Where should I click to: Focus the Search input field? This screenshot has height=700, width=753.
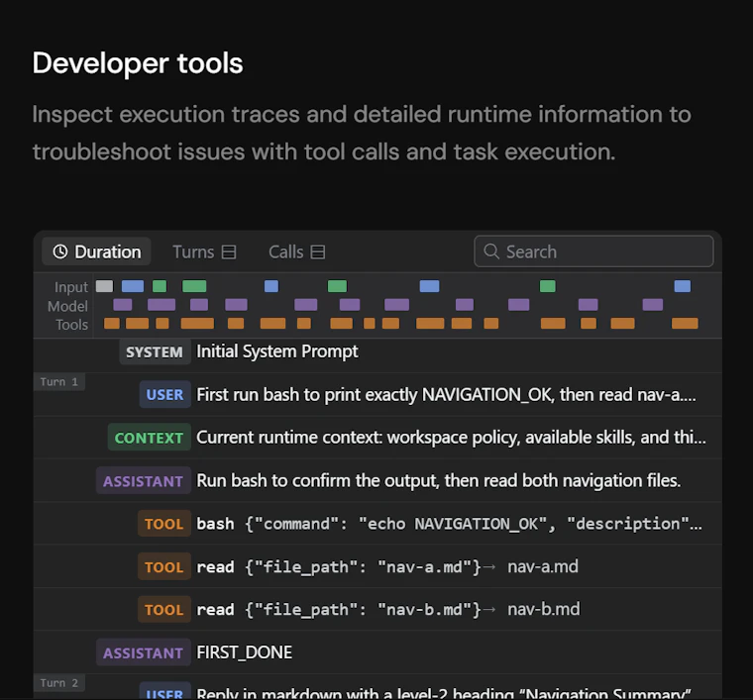(x=593, y=250)
